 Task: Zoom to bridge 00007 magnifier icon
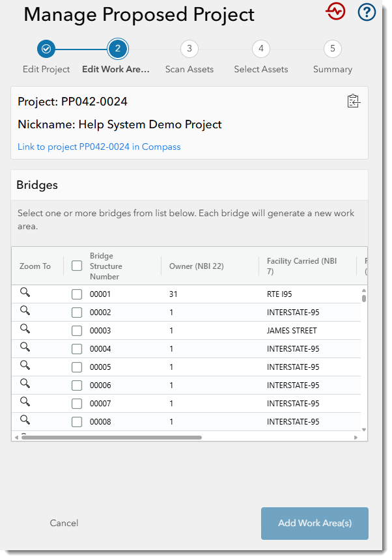25,401
